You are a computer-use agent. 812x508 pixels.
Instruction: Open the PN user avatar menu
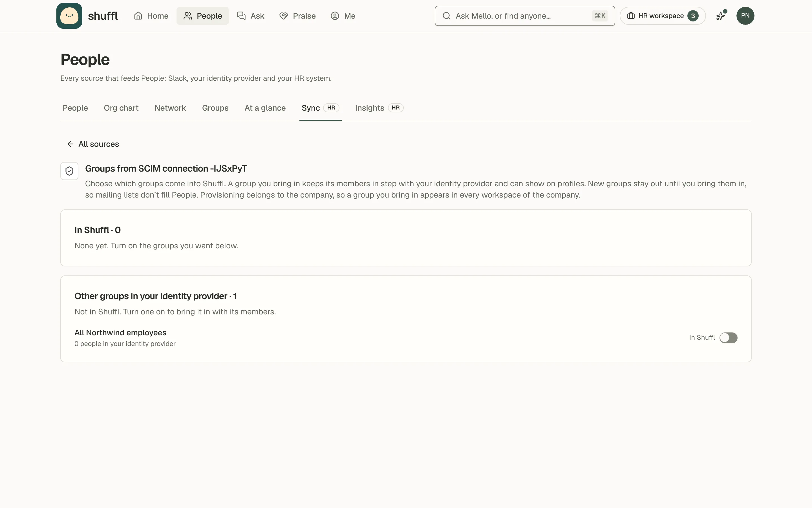point(745,16)
